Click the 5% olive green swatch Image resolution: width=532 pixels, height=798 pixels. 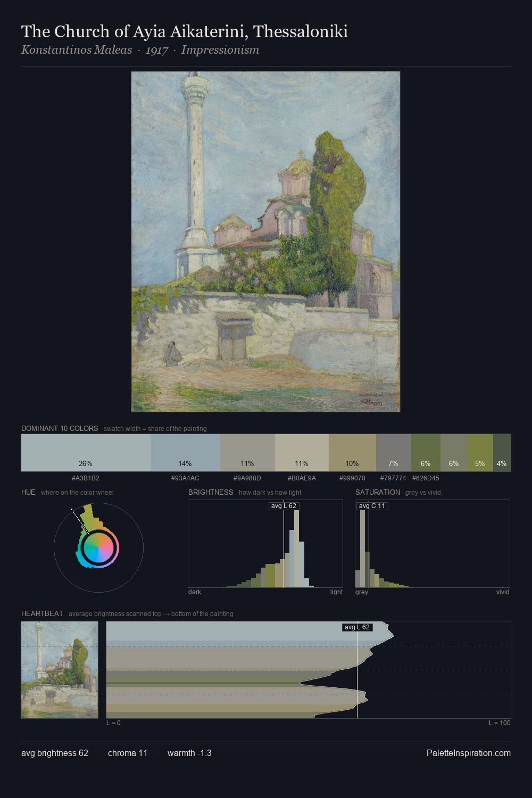tap(480, 453)
